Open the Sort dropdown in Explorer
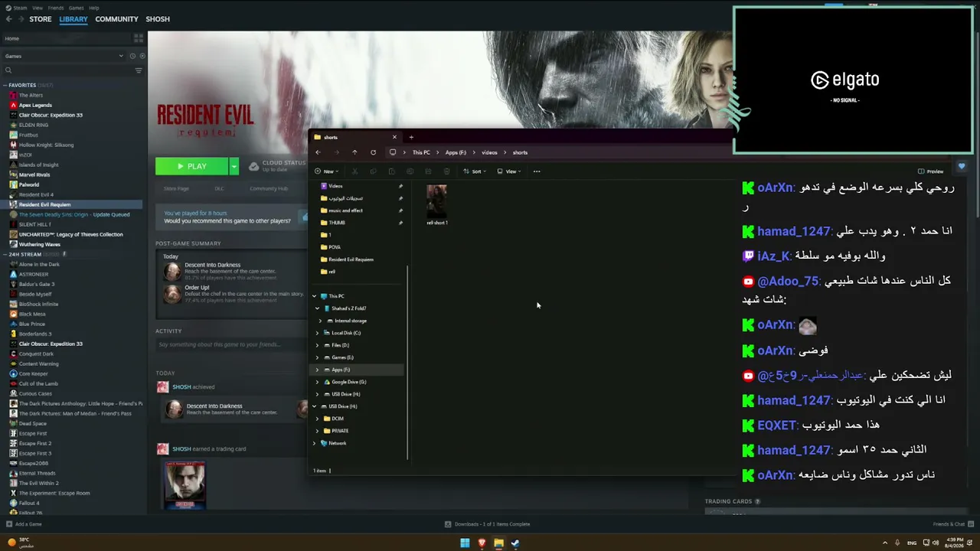980x551 pixels. pos(475,171)
